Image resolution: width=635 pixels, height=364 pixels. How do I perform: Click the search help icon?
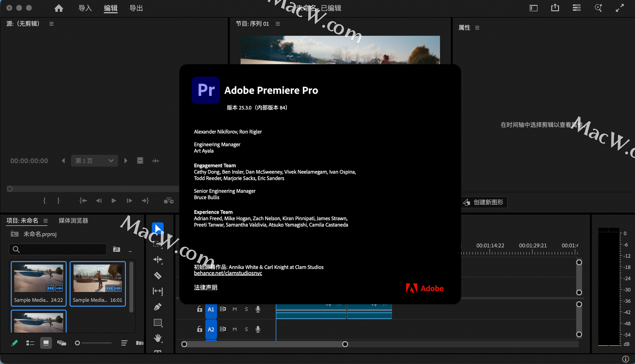(598, 8)
